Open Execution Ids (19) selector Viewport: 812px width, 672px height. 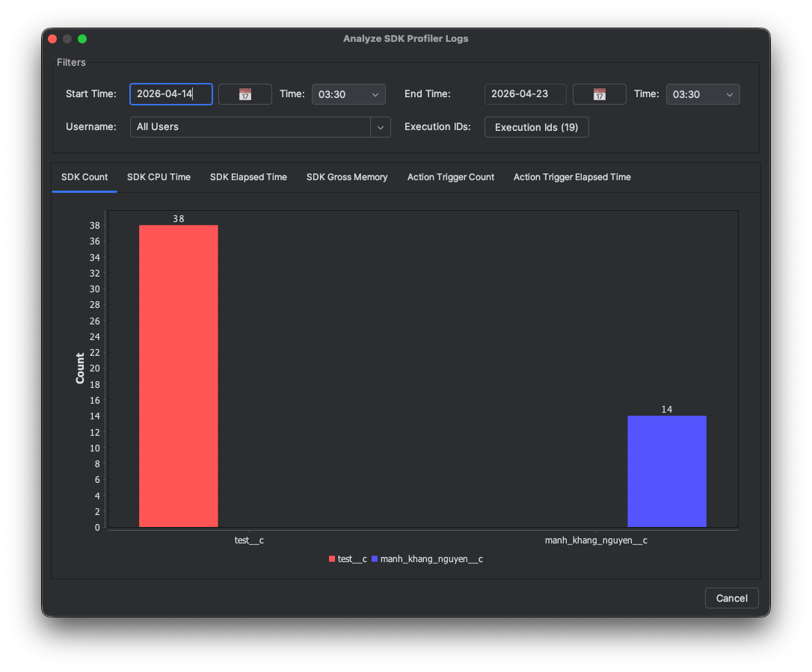click(537, 127)
